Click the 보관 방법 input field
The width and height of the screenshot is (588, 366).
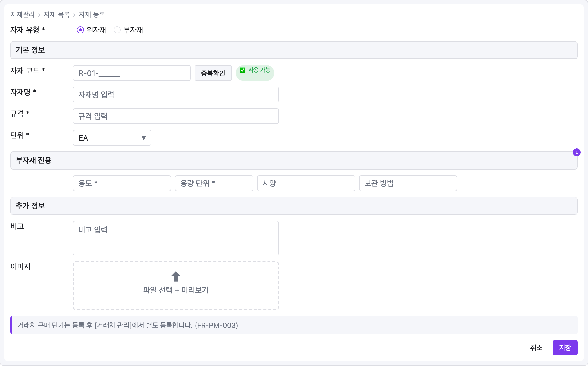coord(407,183)
